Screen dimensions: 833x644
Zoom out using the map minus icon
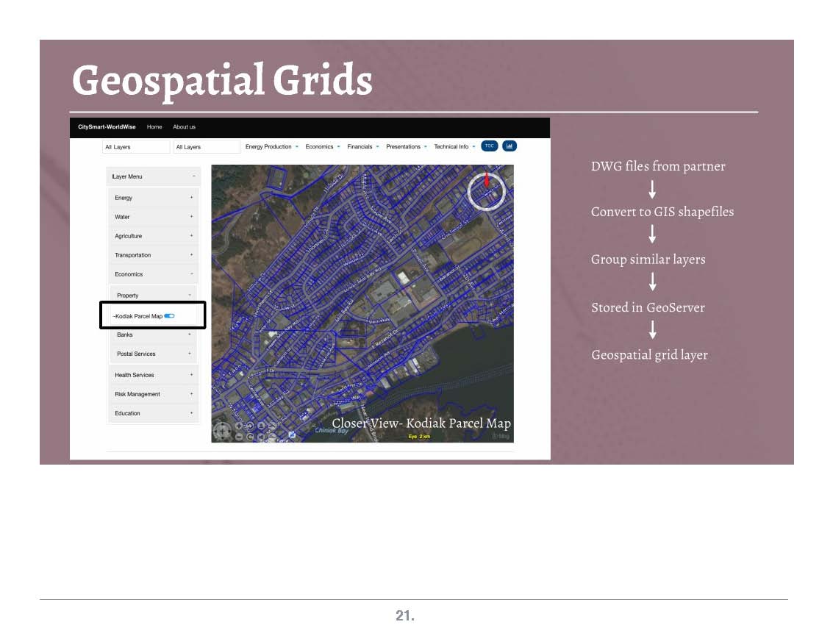click(x=240, y=437)
